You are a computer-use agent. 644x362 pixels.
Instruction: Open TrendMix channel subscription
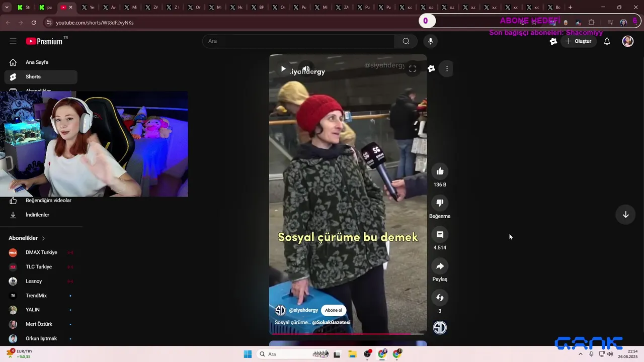tap(41, 296)
